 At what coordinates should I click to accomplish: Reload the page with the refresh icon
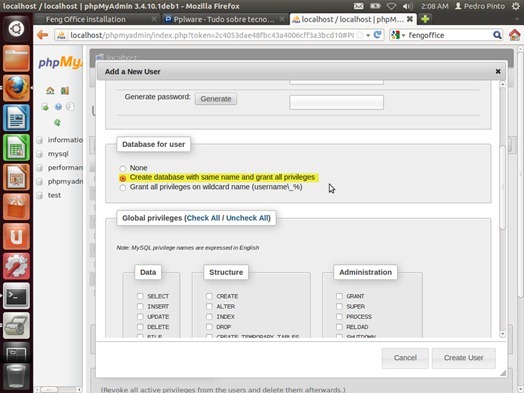[377, 34]
